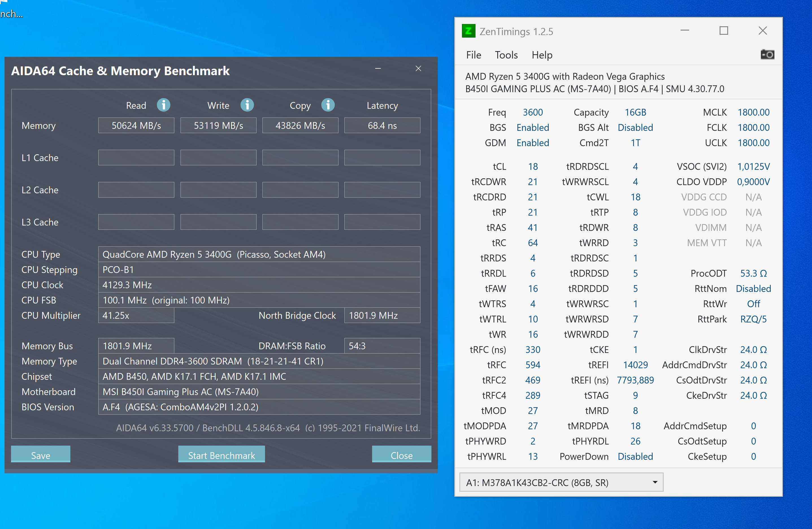This screenshot has width=812, height=529.
Task: Click the Start Benchmark button
Action: 222,455
